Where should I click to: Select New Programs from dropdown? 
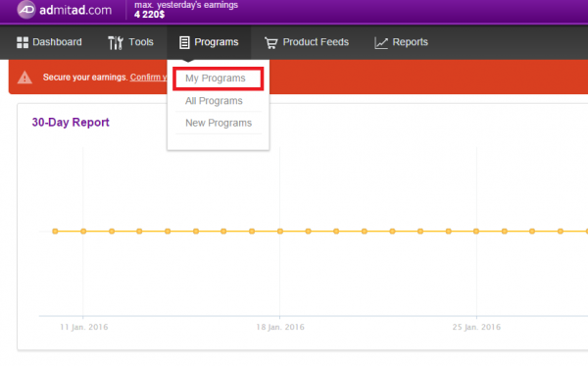coord(219,123)
